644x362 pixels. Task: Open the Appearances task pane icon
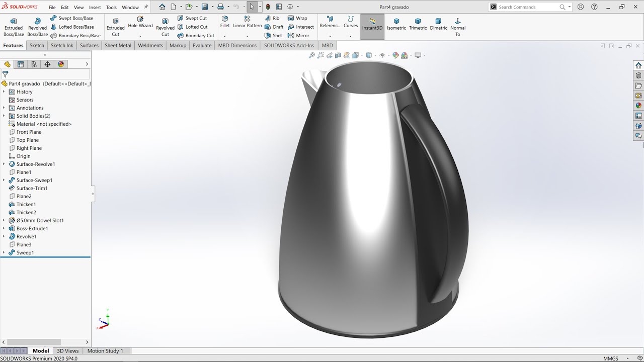[638, 106]
